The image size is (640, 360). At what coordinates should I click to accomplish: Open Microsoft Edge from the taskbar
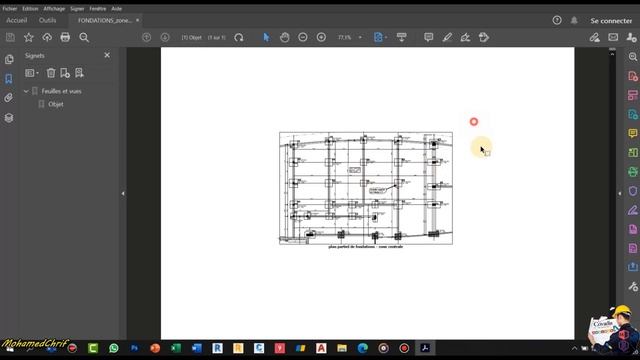pyautogui.click(x=362, y=348)
